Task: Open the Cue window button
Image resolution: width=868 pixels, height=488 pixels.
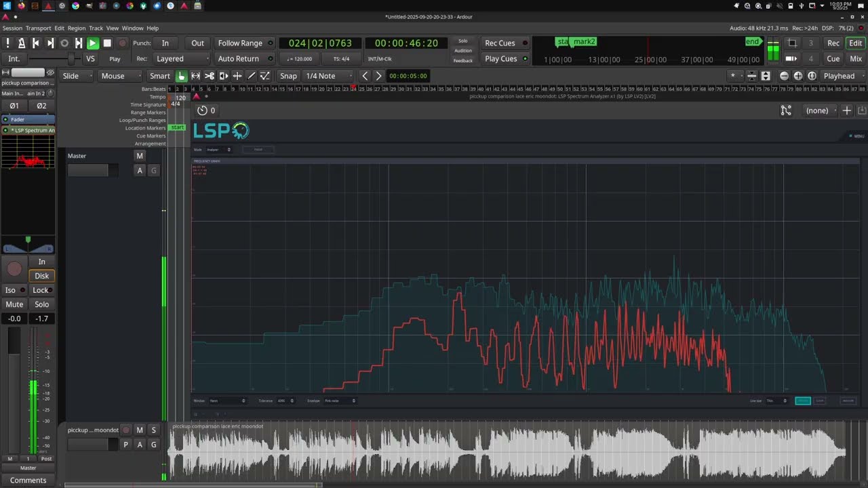Action: coord(833,59)
